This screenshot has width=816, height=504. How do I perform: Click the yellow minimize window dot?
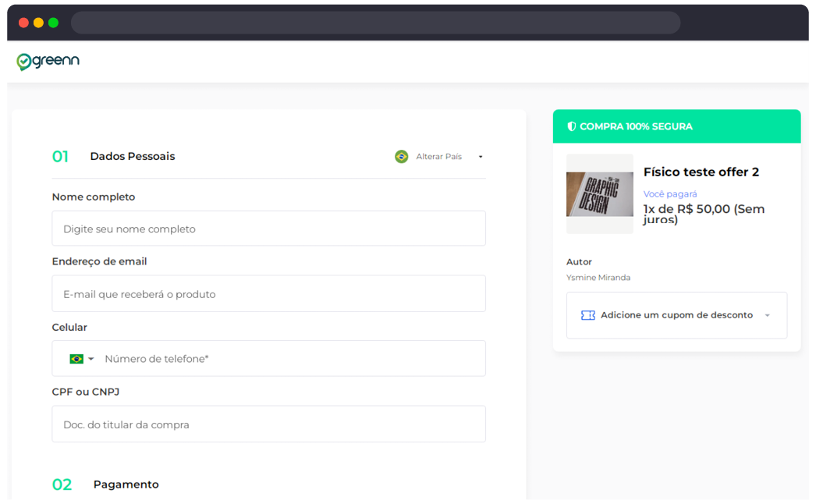tap(38, 23)
